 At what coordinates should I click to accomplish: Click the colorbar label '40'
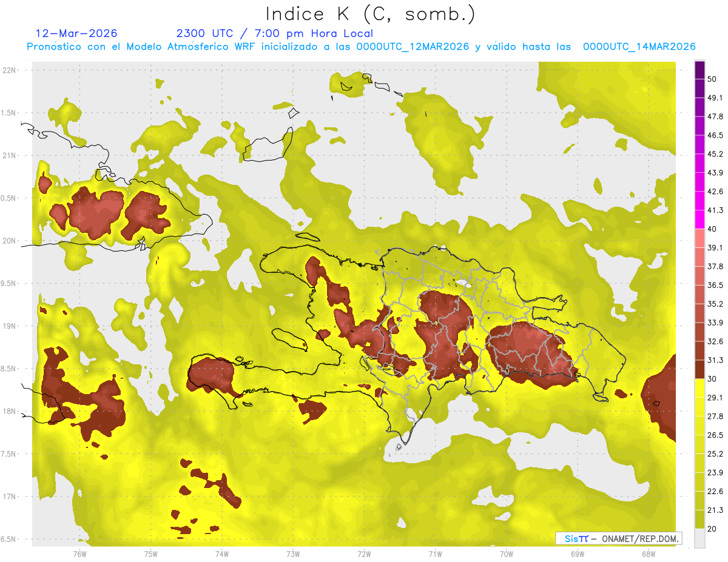tap(713, 229)
